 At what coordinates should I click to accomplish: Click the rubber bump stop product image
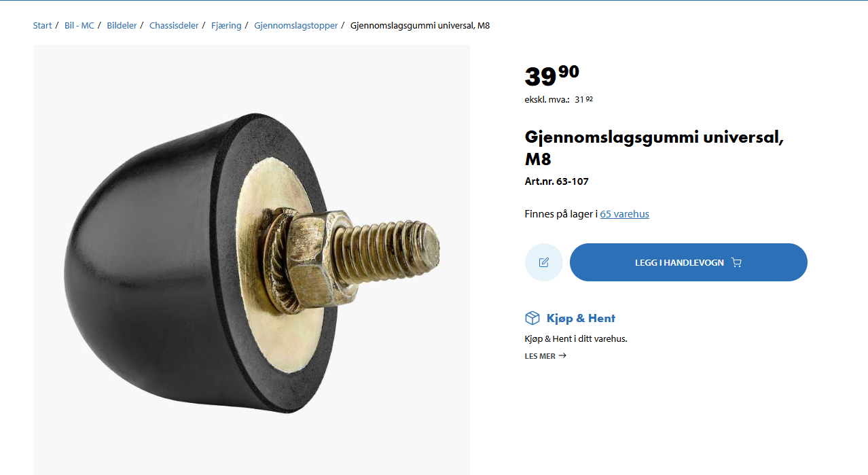(251, 260)
